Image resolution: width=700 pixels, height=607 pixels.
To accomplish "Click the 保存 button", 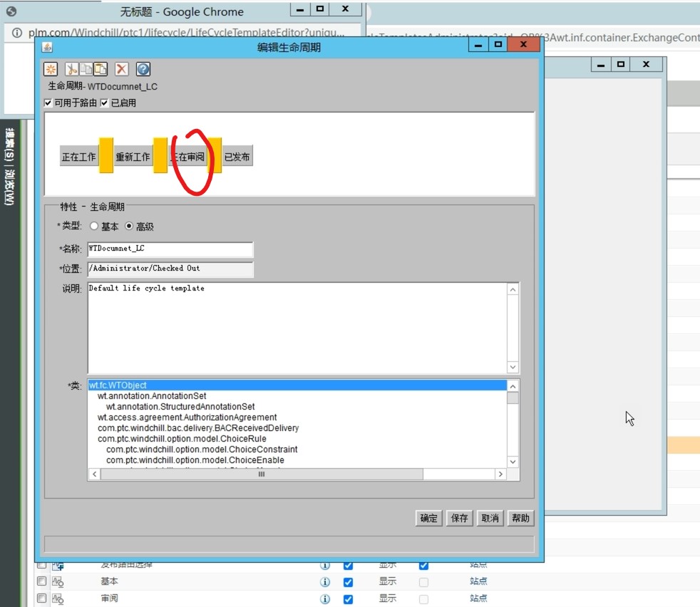I will pyautogui.click(x=459, y=518).
